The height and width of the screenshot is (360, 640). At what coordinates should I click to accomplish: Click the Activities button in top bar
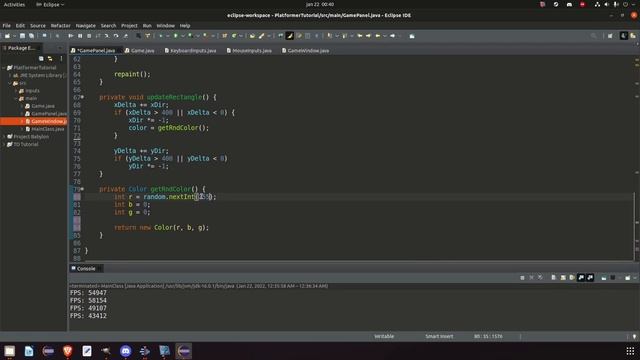14,4
